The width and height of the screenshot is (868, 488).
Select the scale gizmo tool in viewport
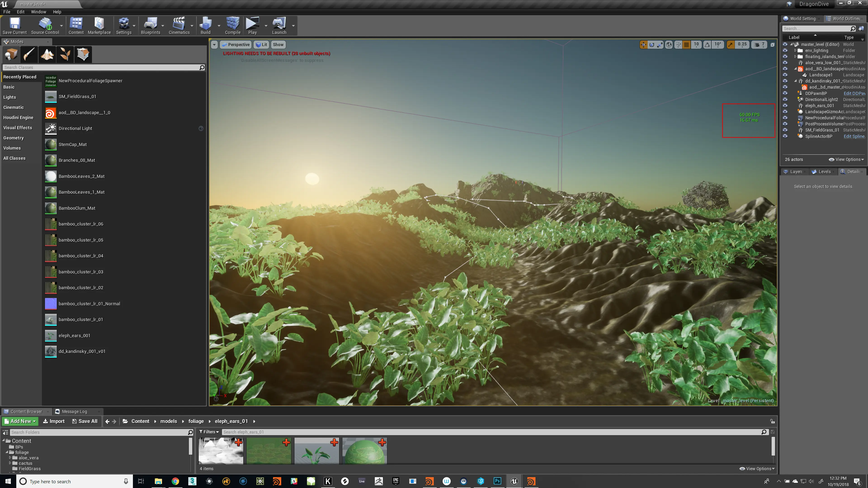click(660, 45)
